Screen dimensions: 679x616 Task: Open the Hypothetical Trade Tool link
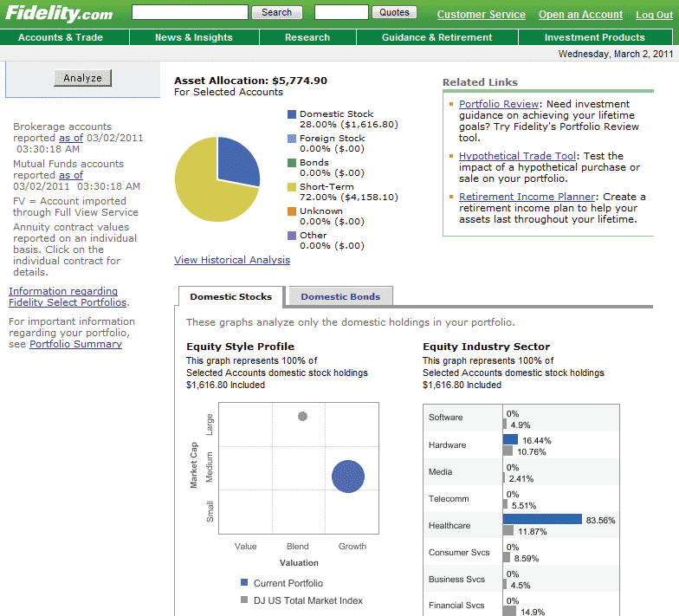point(518,156)
